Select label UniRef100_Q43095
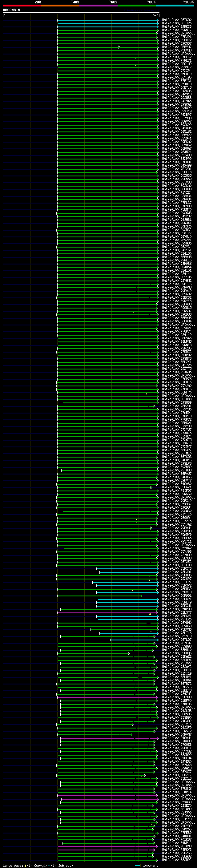Viewport: 197px width, 868px height. coord(177,128)
